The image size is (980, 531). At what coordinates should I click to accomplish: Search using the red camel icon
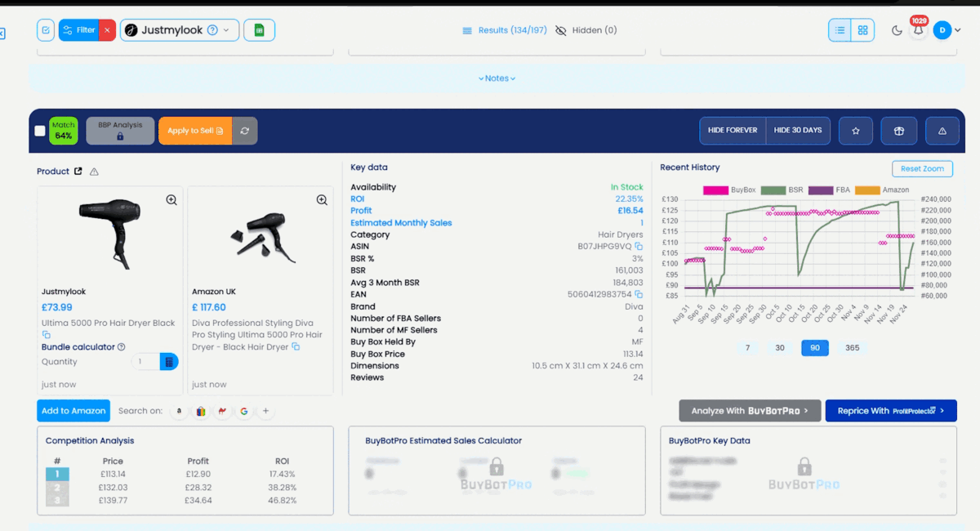(x=222, y=411)
